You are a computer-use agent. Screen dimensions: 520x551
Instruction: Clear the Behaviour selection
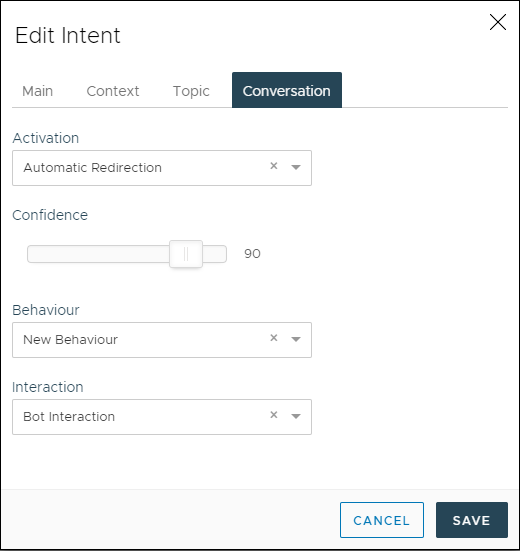point(274,338)
